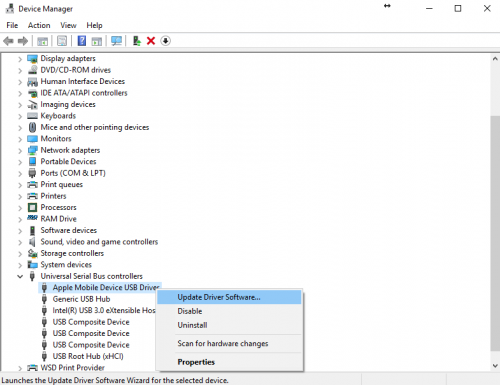This screenshot has width=500, height=385.
Task: Choose Disable in the context menu
Action: point(229,311)
